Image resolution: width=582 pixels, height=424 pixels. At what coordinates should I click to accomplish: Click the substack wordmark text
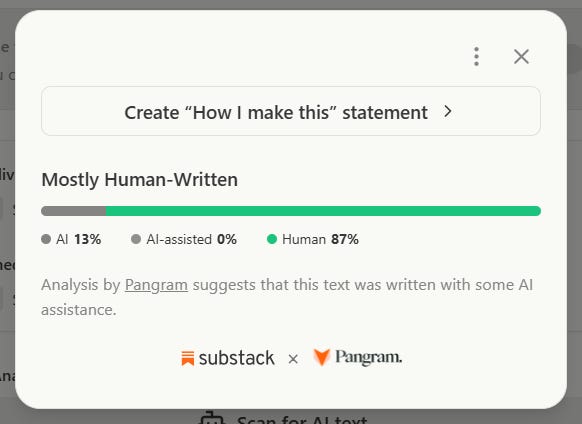click(236, 358)
